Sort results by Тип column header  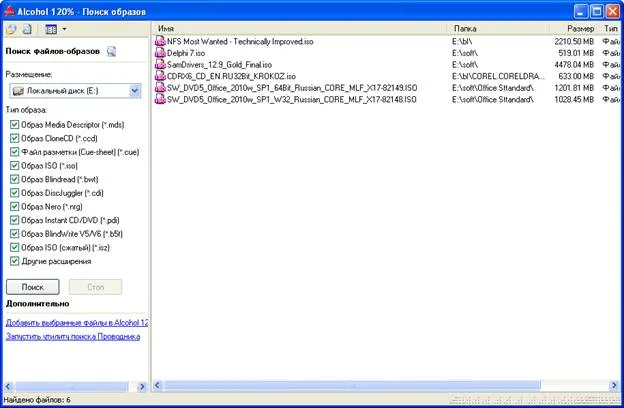tap(610, 28)
